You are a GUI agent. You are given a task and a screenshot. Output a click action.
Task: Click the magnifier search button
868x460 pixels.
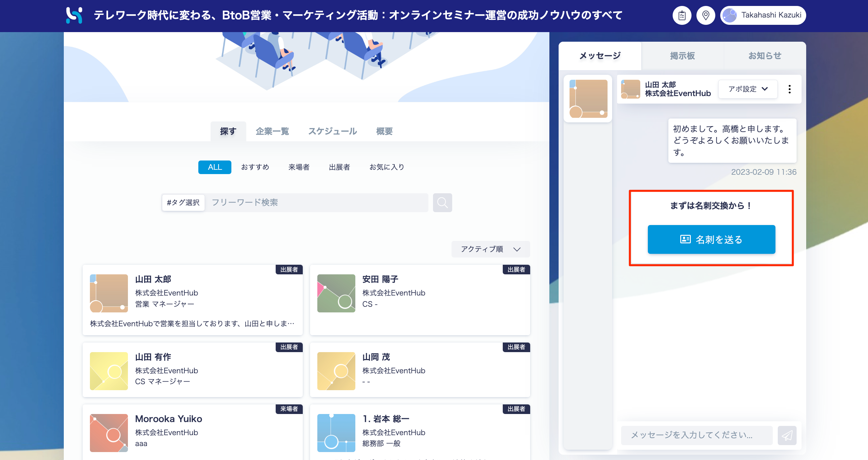(442, 203)
